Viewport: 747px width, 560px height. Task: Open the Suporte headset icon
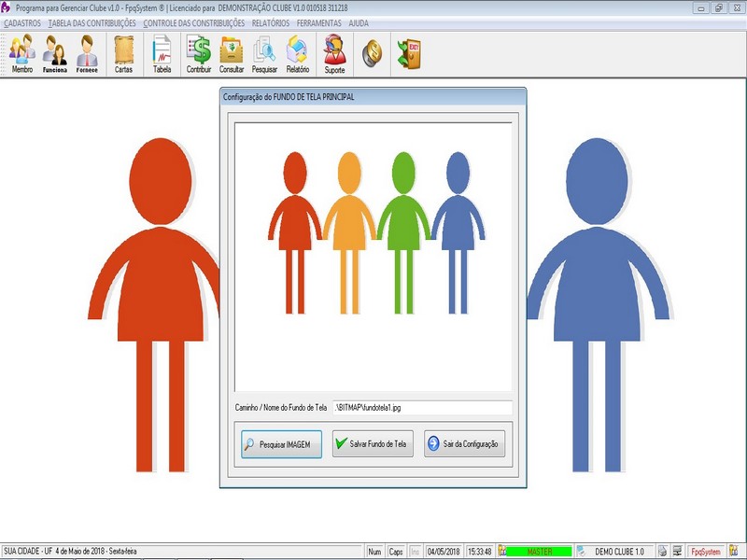pyautogui.click(x=334, y=54)
